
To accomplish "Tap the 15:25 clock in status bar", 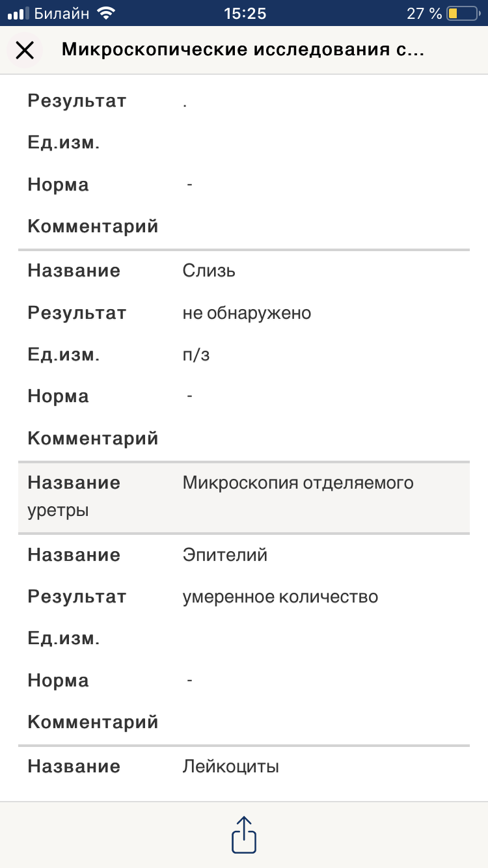I will click(x=245, y=13).
